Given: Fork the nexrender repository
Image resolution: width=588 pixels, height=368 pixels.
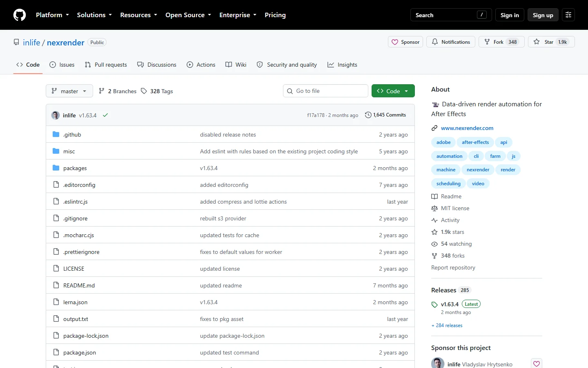Looking at the screenshot, I should tap(501, 42).
